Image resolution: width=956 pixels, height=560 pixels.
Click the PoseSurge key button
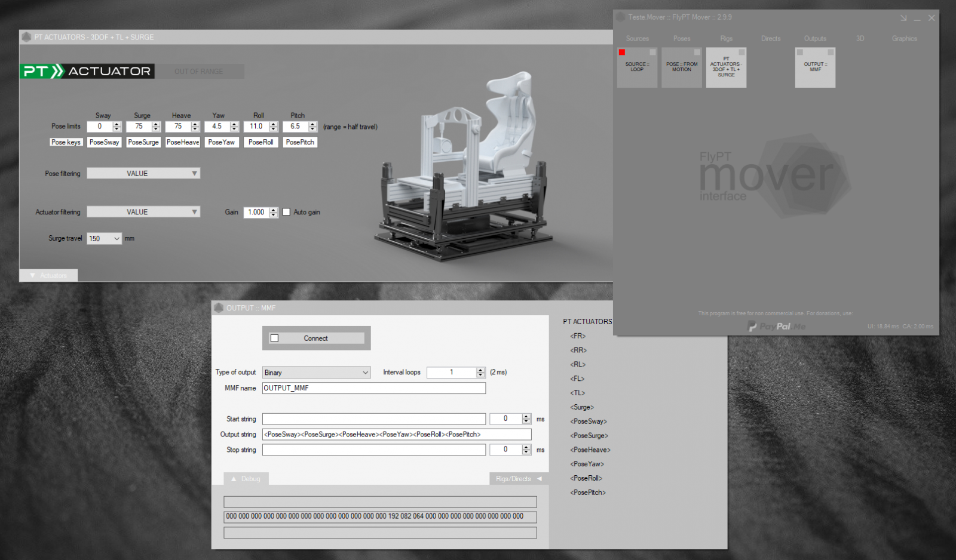click(143, 142)
